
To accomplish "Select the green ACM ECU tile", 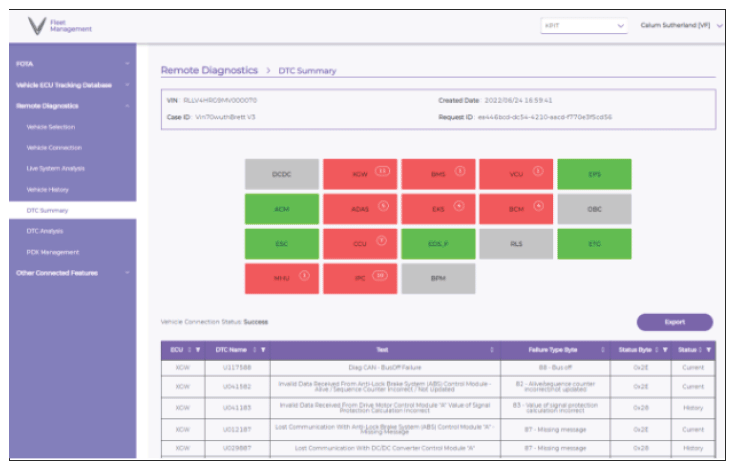I will coord(281,208).
